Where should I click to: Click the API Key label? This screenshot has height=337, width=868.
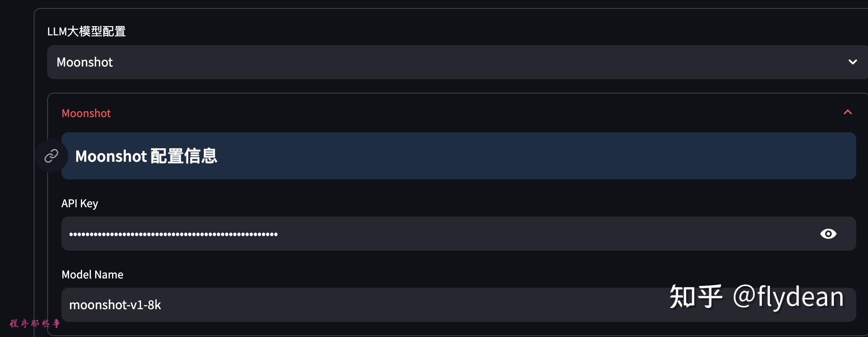pos(80,203)
